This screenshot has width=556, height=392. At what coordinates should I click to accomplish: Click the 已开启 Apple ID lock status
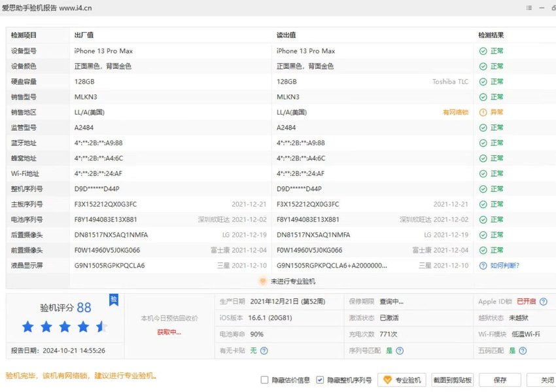(526, 302)
